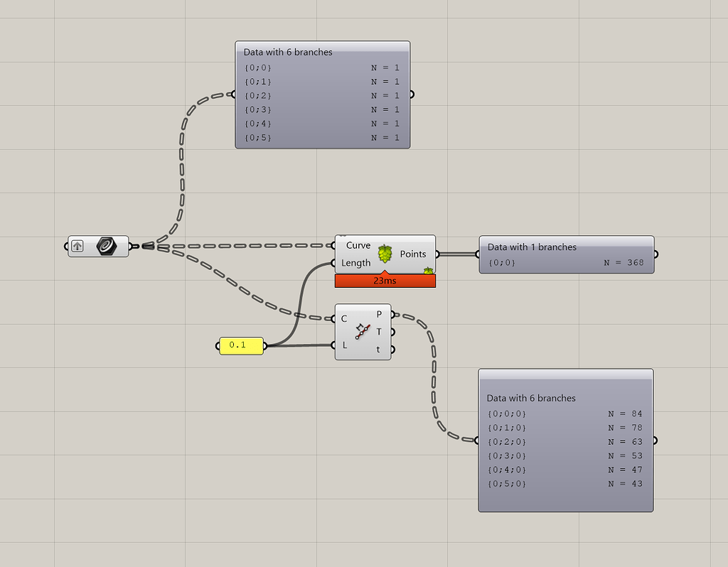Click branch {0;3} row in top panel
Viewport: 728px width, 567px height.
tap(322, 109)
